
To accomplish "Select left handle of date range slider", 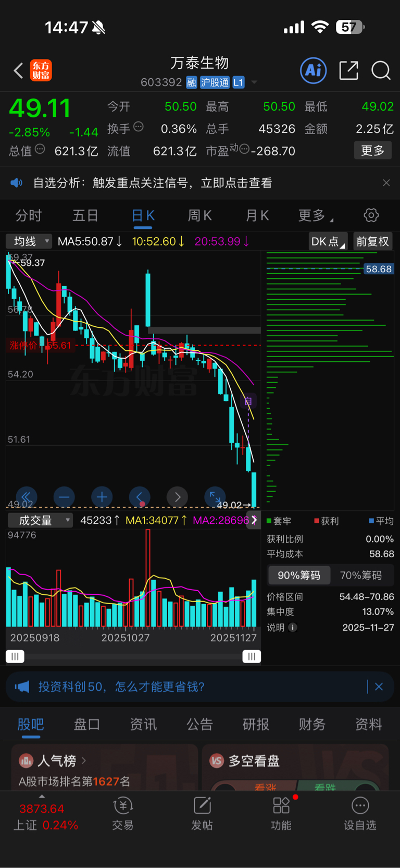I will [x=15, y=656].
